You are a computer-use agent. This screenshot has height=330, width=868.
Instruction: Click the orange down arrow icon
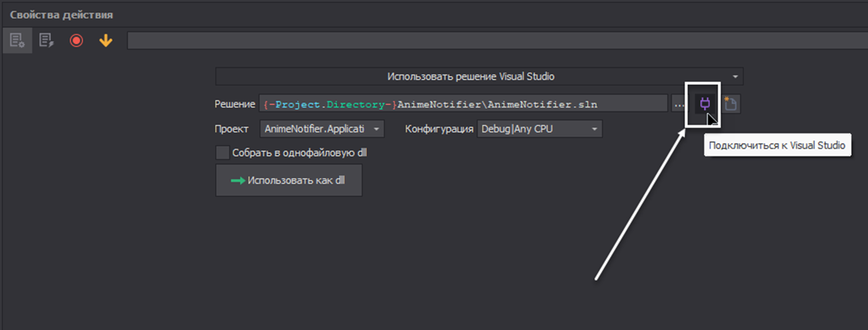click(106, 40)
